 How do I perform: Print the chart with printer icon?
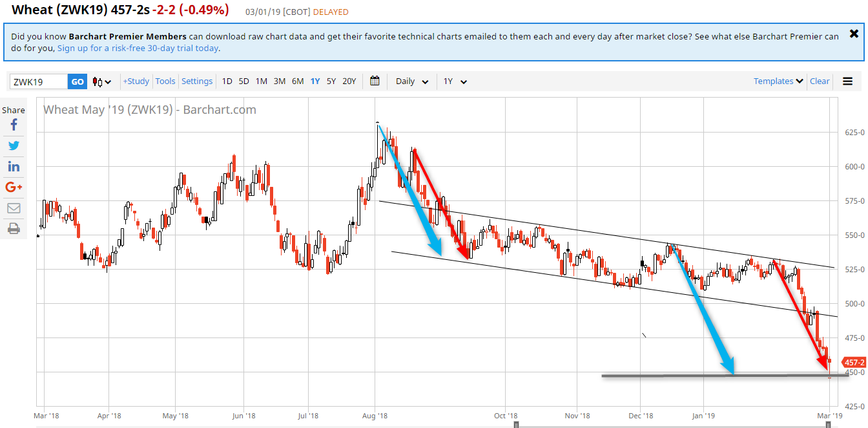14,228
